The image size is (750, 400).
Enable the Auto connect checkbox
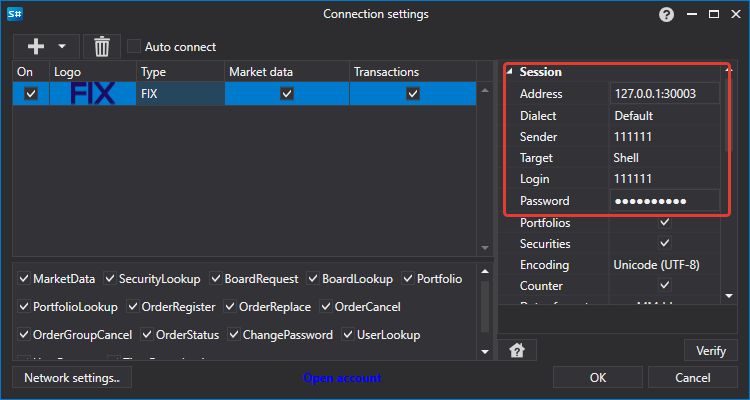pos(134,46)
